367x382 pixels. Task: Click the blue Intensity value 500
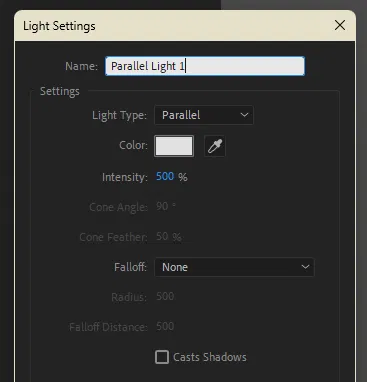[x=165, y=176]
